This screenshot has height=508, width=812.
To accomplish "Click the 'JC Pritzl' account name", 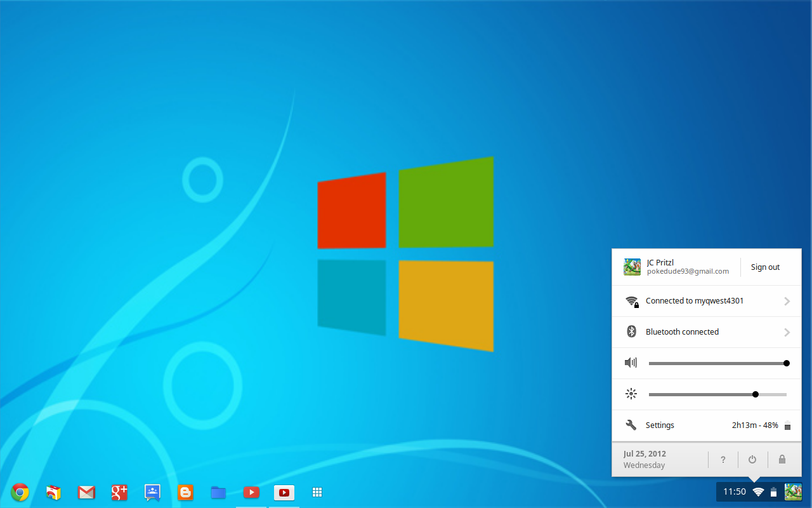I will coord(660,262).
